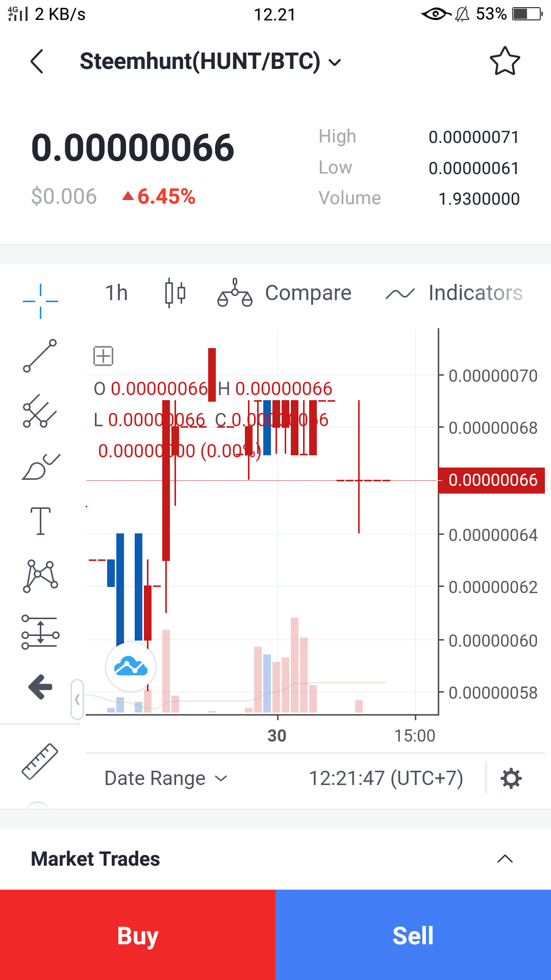Select the long position prediction tool
Screen dimensions: 551x980
click(40, 632)
